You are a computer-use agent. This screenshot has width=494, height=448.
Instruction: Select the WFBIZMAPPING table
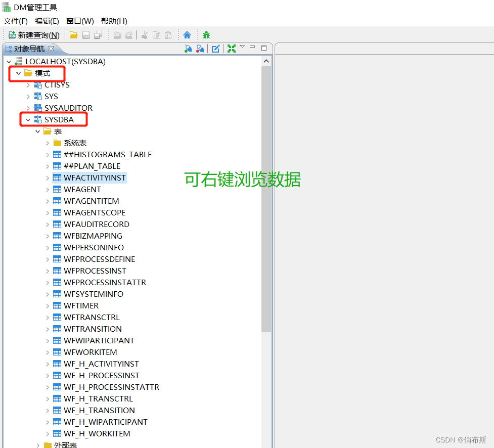93,236
